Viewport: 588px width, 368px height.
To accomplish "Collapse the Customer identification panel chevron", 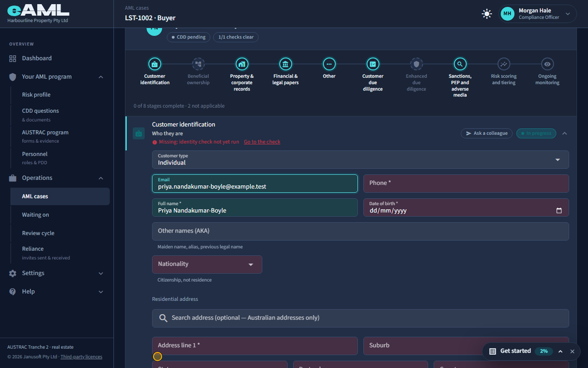I will pos(565,133).
